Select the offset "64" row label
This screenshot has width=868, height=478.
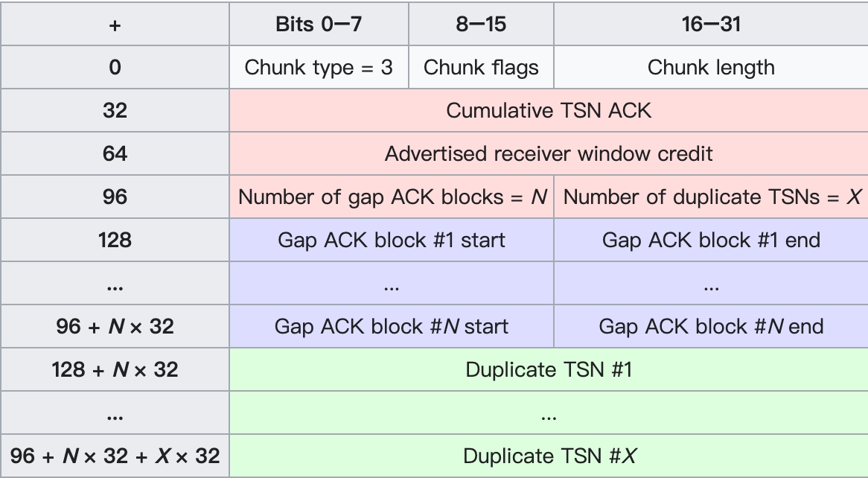coord(115,154)
